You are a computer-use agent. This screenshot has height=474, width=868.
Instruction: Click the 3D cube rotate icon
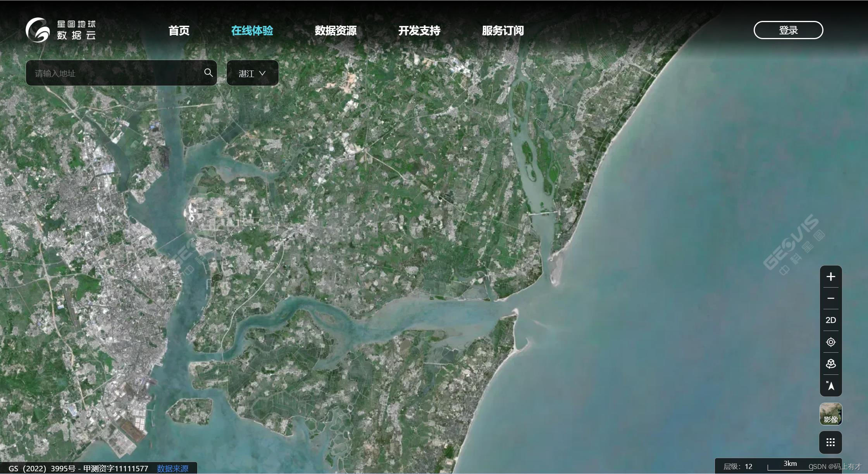830,364
